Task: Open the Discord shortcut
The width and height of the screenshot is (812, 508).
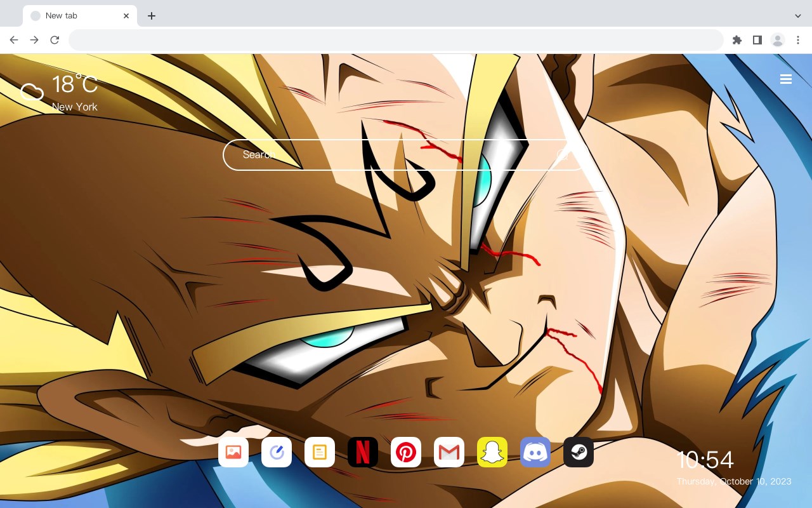Action: pyautogui.click(x=535, y=452)
